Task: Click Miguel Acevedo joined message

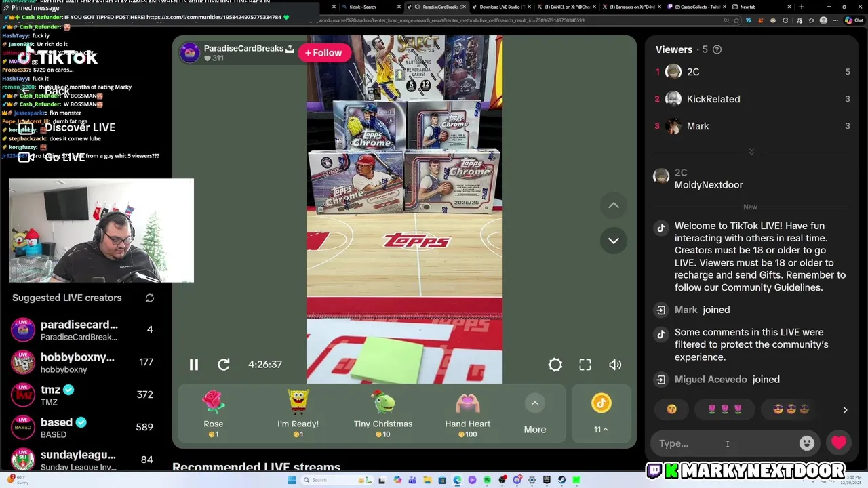Action: click(x=727, y=380)
